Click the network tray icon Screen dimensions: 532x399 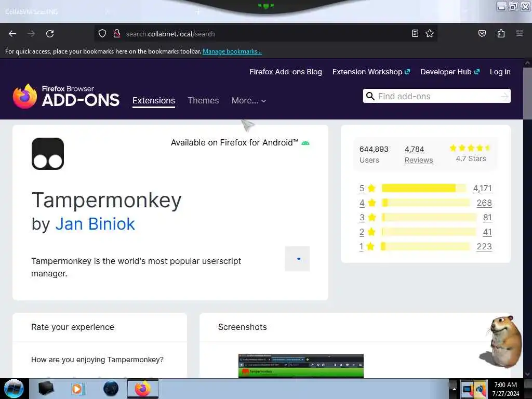pos(480,389)
